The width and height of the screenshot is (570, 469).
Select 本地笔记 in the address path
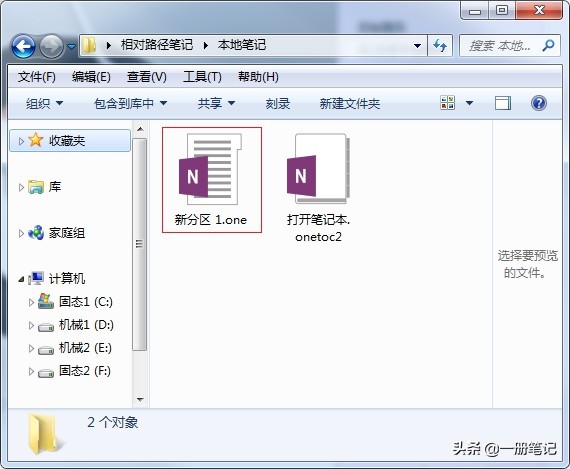point(242,45)
